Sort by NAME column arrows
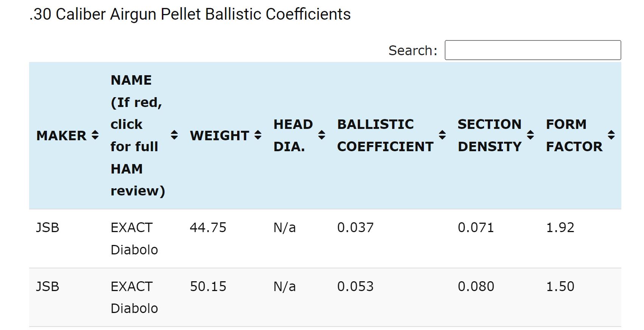The width and height of the screenshot is (644, 330). (174, 135)
